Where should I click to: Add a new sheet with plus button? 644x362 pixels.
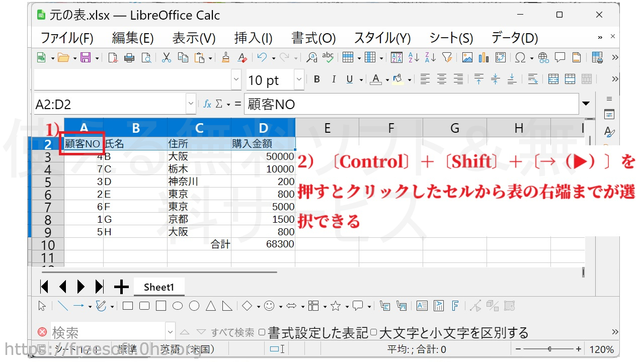click(x=121, y=287)
